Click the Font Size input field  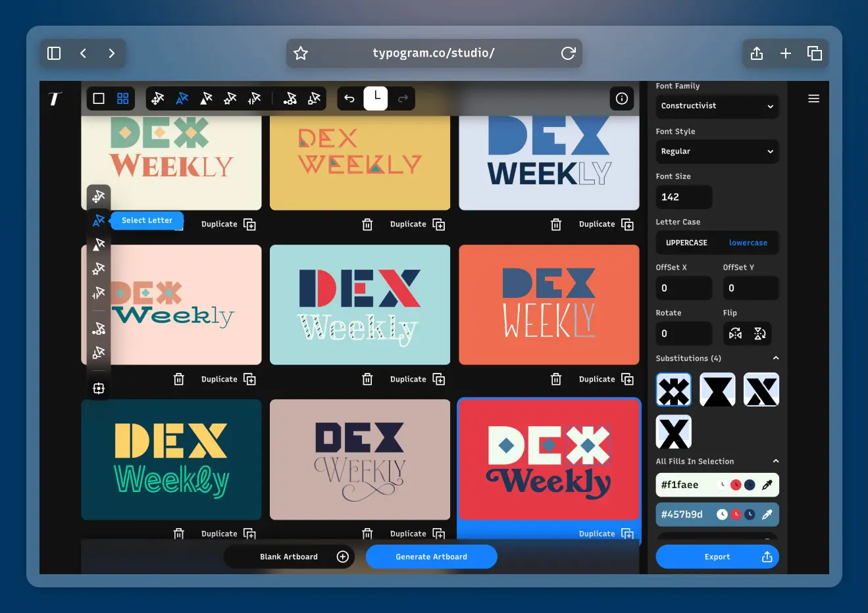(684, 197)
